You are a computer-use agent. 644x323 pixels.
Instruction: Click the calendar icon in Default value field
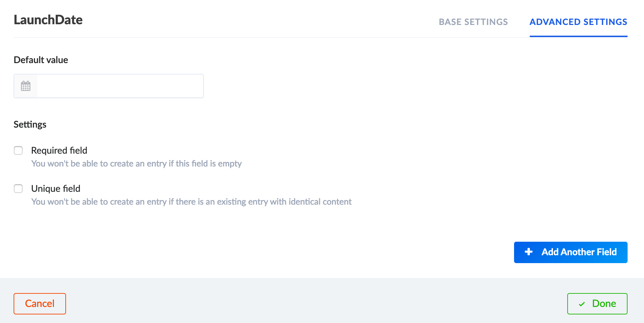point(25,86)
